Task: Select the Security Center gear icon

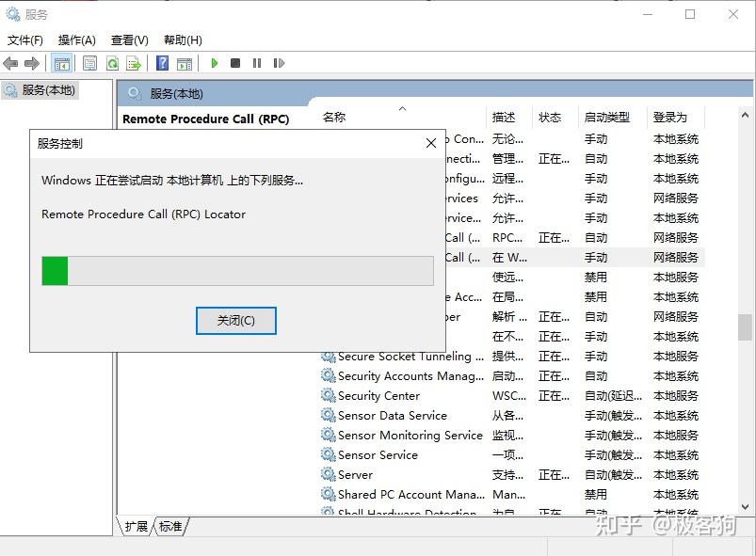Action: click(329, 395)
